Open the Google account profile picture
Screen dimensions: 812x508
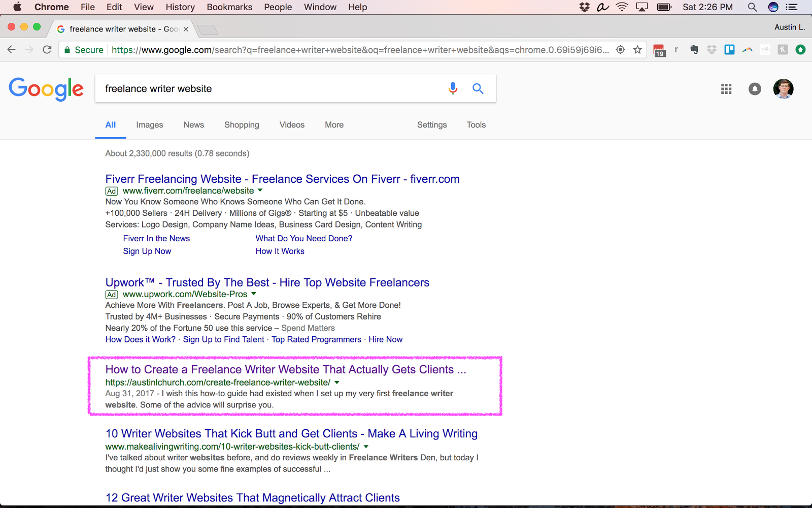click(x=783, y=89)
